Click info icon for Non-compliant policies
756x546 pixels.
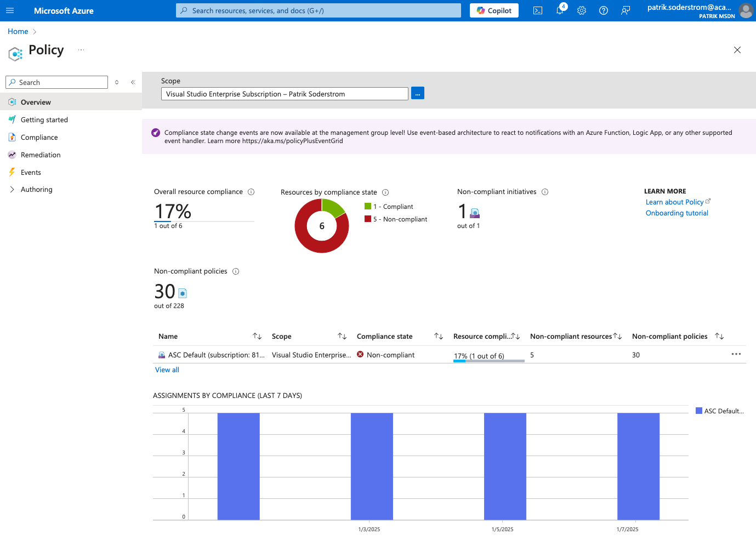tap(236, 271)
